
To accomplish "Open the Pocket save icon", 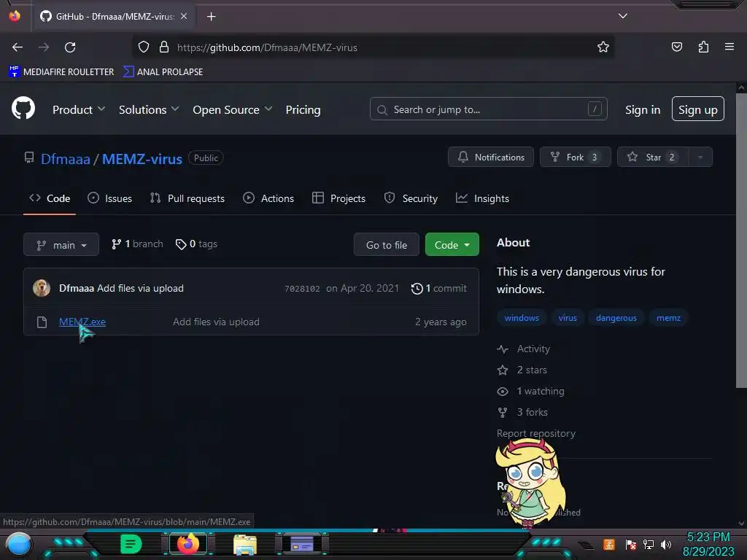I will pos(676,47).
